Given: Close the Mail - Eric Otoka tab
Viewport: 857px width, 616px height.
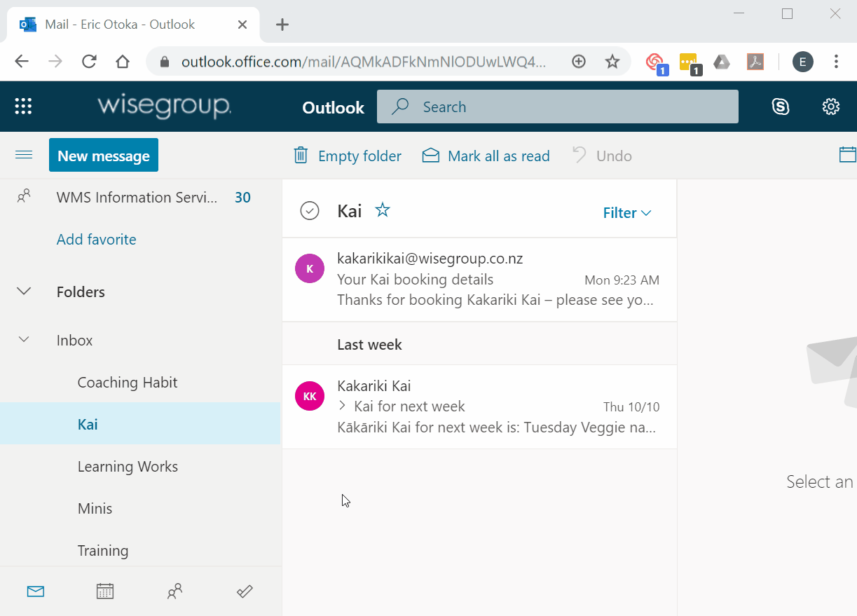Looking at the screenshot, I should tap(242, 25).
